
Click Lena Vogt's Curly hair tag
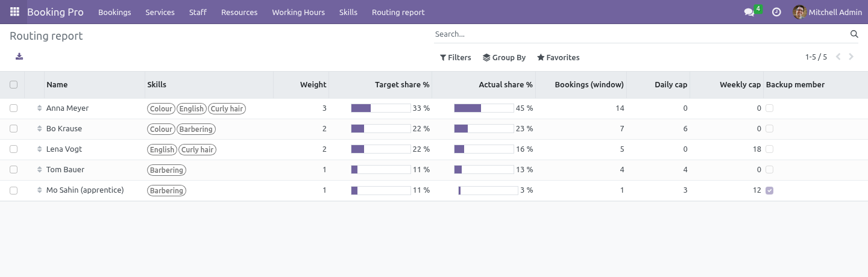click(198, 150)
